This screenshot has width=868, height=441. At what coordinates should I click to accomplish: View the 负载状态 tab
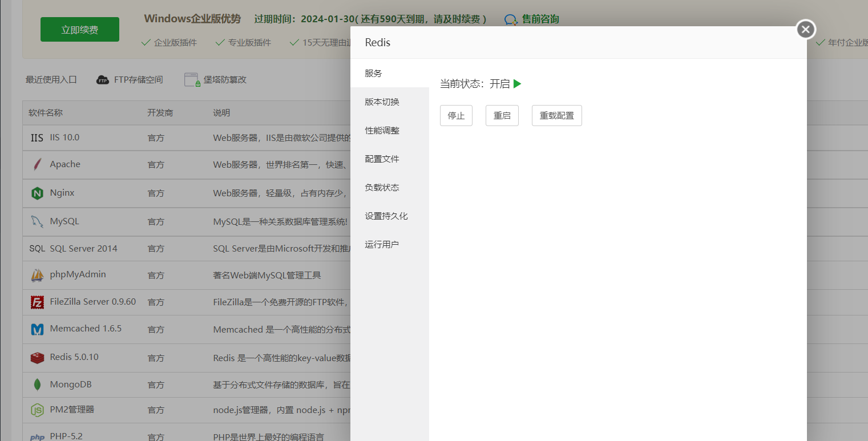pos(390,188)
